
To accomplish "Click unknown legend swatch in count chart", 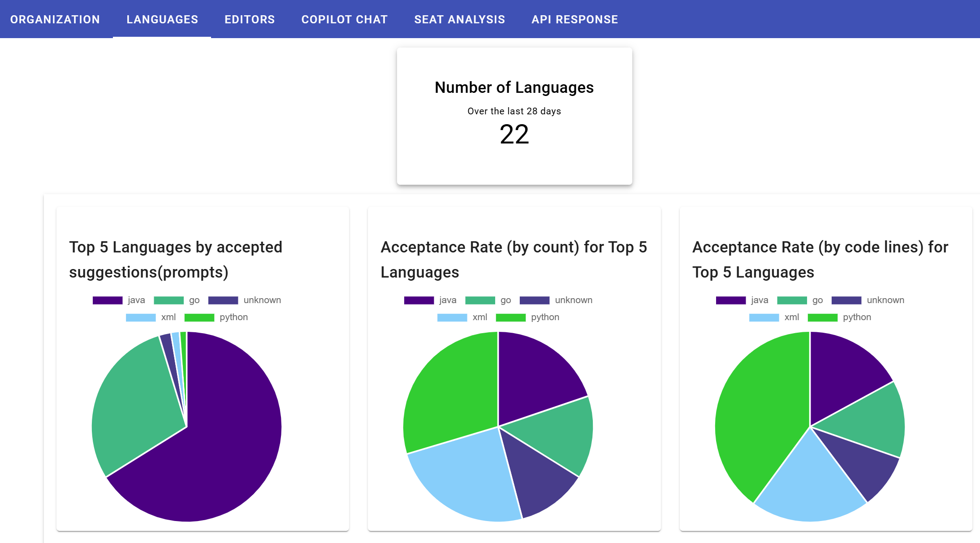I will pyautogui.click(x=535, y=300).
